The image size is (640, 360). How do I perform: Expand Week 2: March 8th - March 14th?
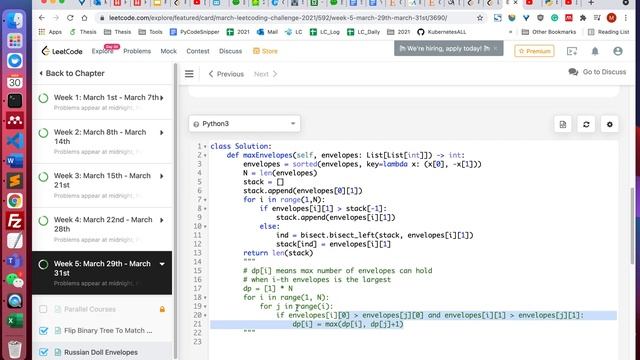click(x=102, y=141)
